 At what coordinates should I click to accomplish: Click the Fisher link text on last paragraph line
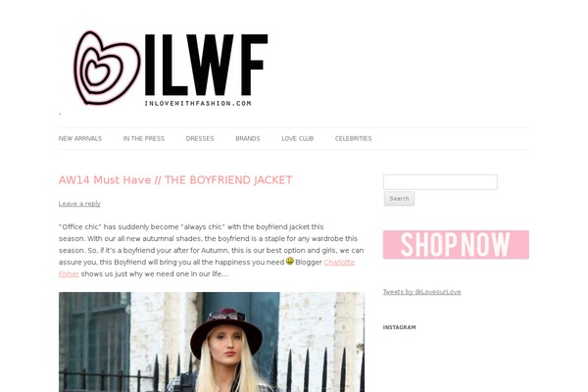[x=69, y=273]
